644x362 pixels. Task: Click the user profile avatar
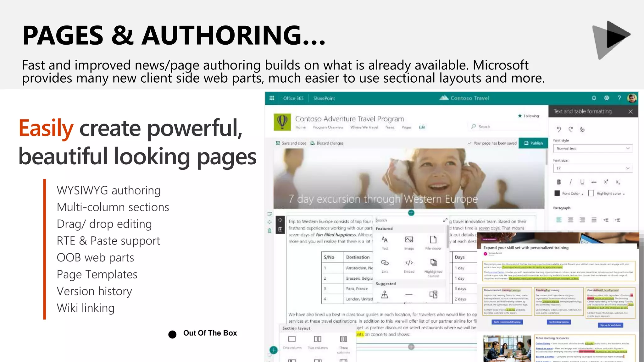tap(632, 98)
